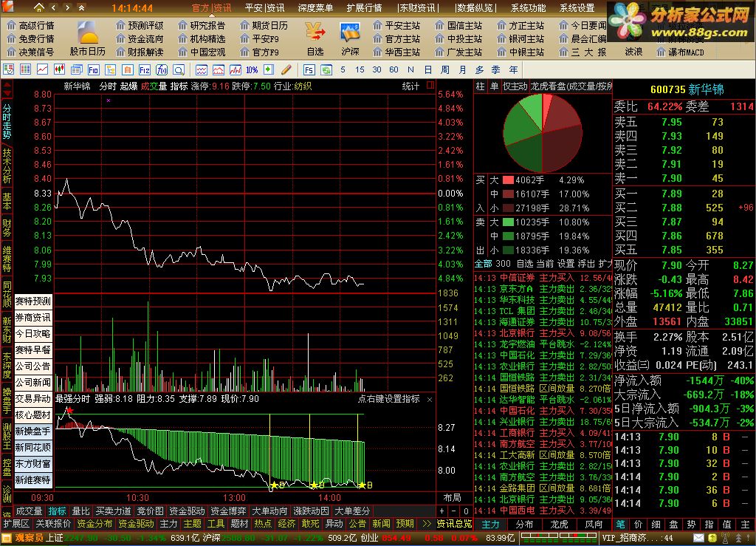Click the line trend chart toolbar icon
The height and width of the screenshot is (546, 756).
pos(42,69)
